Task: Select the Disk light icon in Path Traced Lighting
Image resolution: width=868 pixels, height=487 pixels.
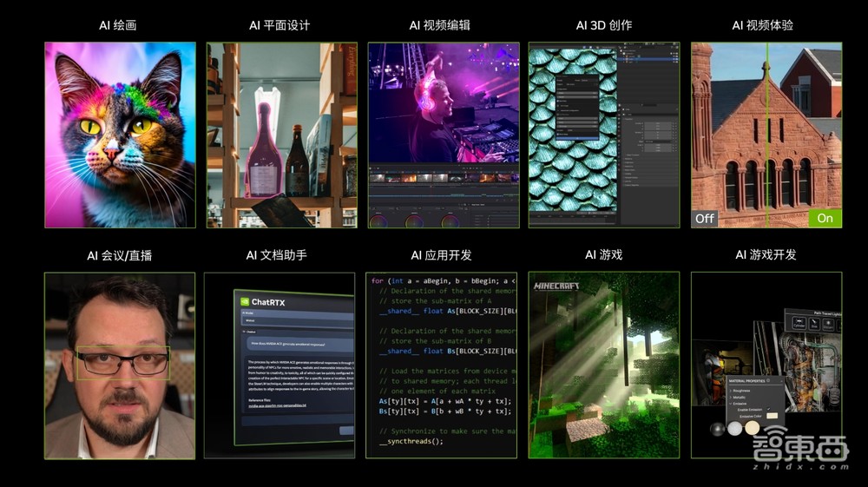Action: (814, 325)
